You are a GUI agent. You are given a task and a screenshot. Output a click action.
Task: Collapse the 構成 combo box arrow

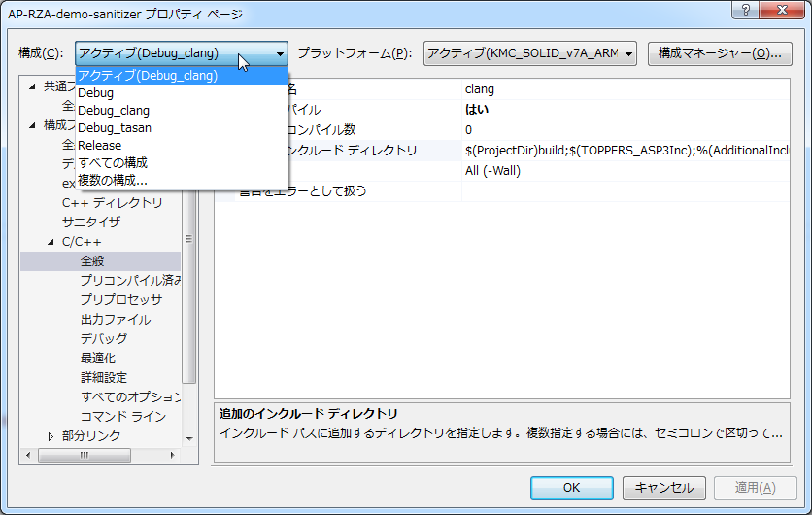[x=280, y=53]
